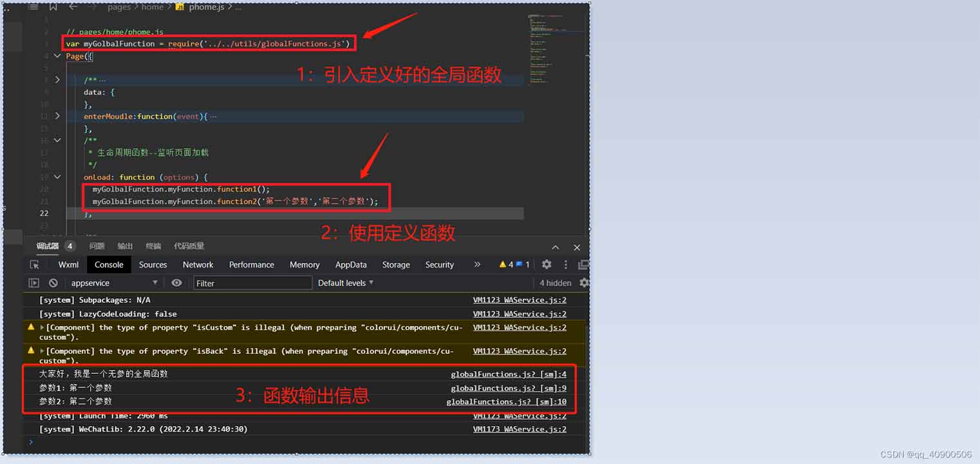Click the bookmark icon in the editor toolbar
This screenshot has height=464, width=980.
click(x=53, y=7)
